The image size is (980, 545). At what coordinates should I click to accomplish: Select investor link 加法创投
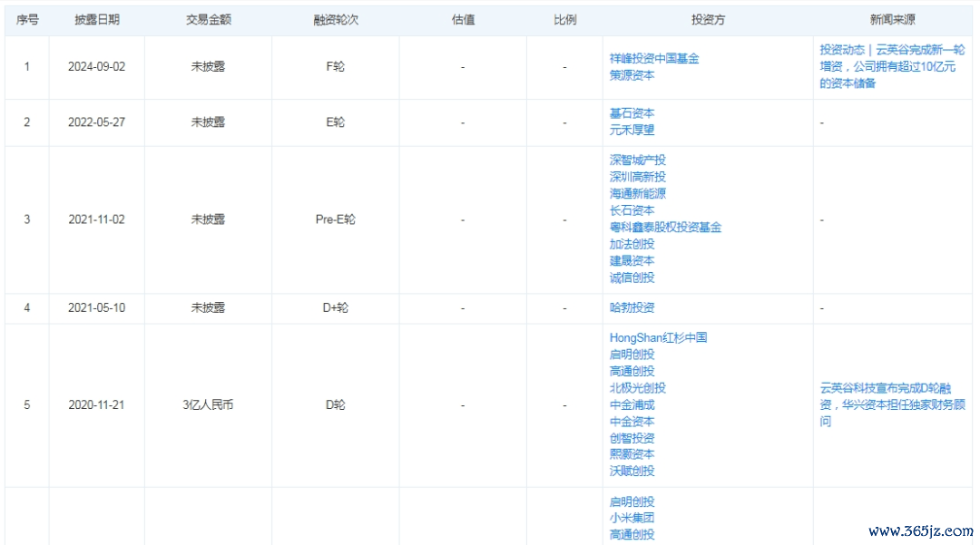click(x=632, y=244)
